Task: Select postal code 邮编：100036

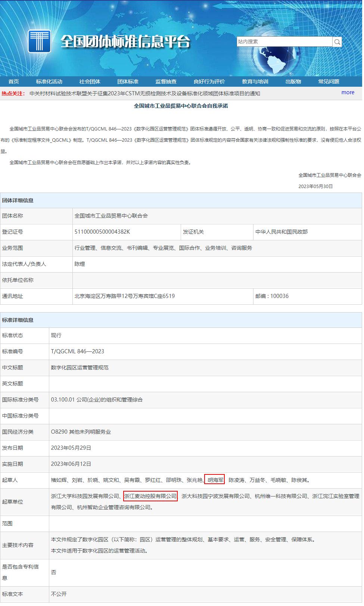Action: click(272, 296)
